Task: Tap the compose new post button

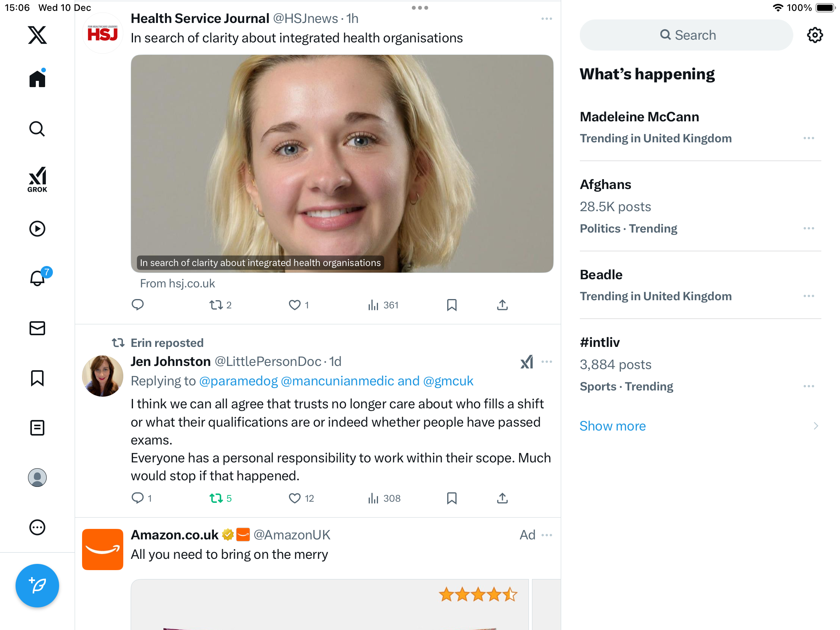Action: click(x=37, y=585)
